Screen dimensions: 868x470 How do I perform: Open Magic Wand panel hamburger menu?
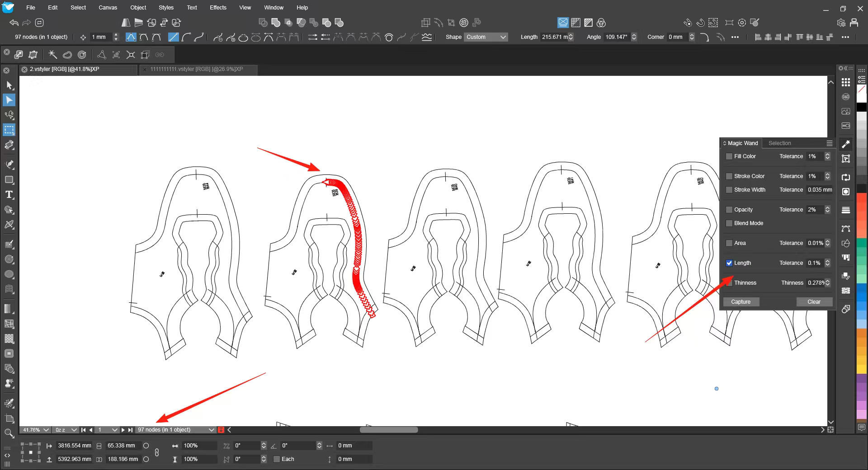click(829, 143)
